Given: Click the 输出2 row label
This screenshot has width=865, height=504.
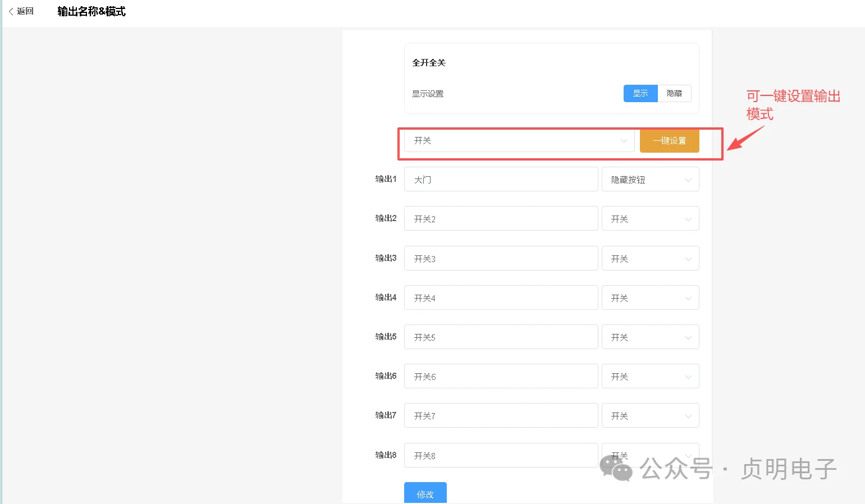Looking at the screenshot, I should 386,218.
